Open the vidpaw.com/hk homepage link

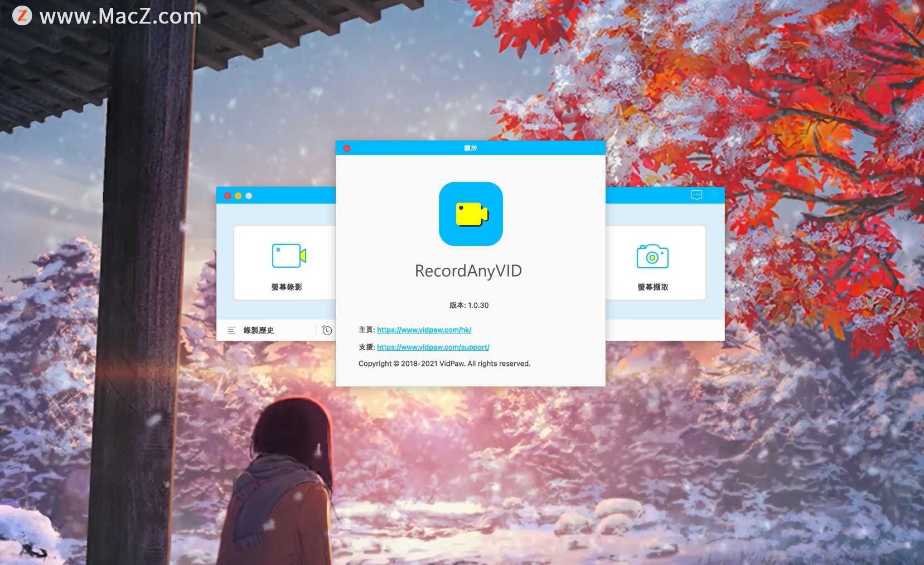[x=424, y=330]
